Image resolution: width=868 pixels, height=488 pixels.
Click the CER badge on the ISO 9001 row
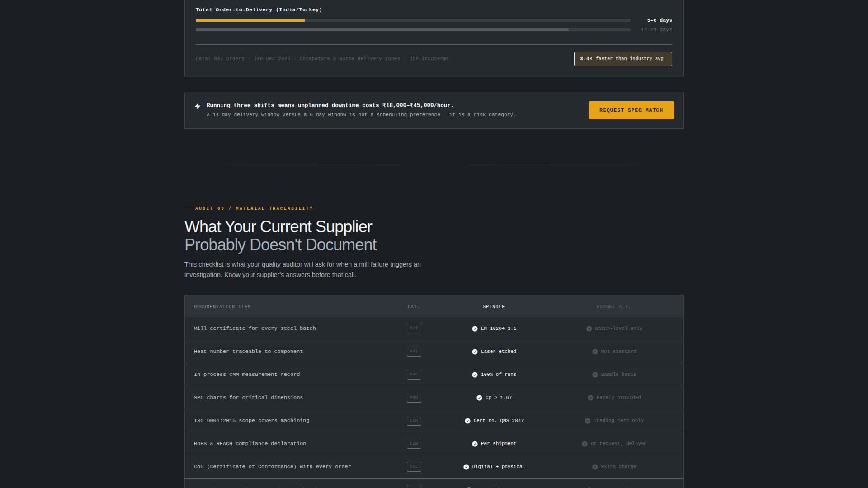pos(414,421)
